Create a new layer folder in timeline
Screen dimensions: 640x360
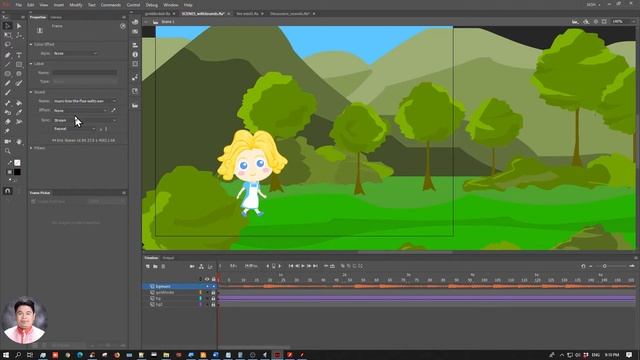[155, 266]
